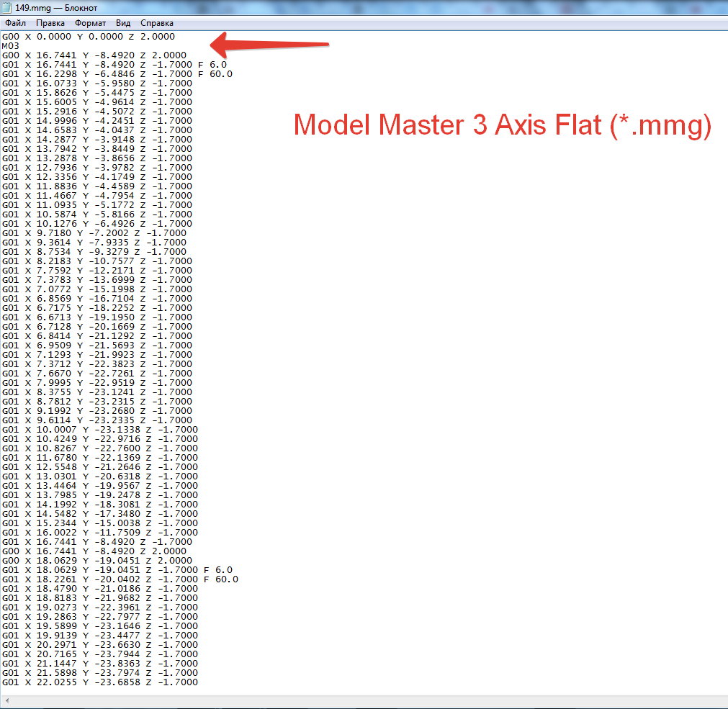The width and height of the screenshot is (728, 709).
Task: Click line 'G01 X 14.1992 Y -18.3081'
Action: (100, 505)
